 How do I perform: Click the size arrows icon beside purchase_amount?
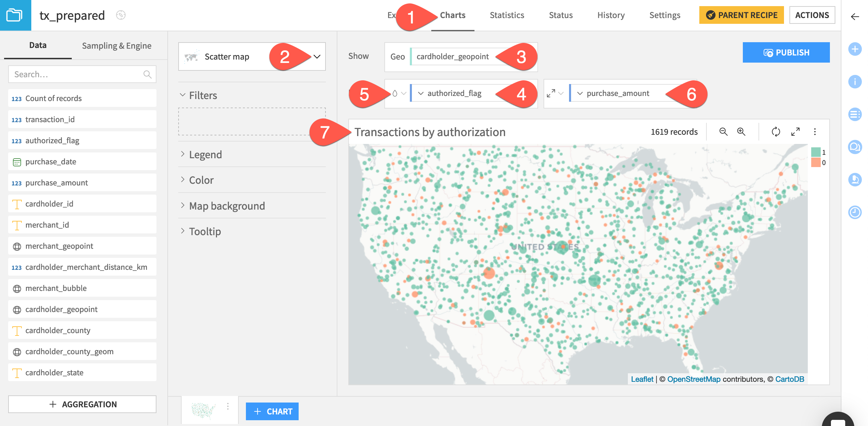(551, 93)
